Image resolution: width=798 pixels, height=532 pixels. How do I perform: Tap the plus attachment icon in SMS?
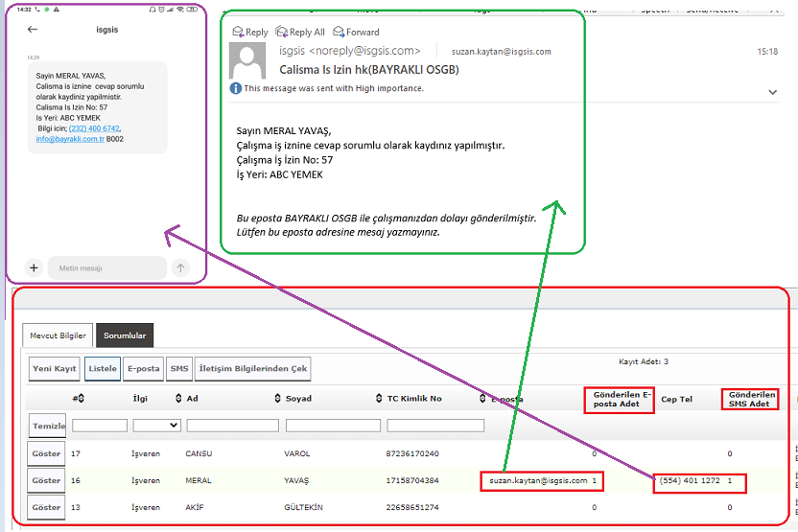[x=34, y=268]
